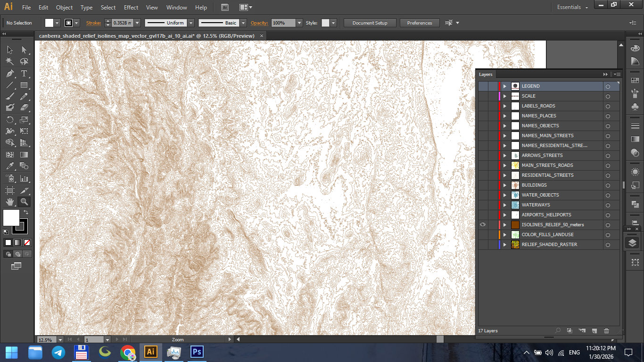Open the Object menu
The width and height of the screenshot is (644, 362).
tap(64, 8)
